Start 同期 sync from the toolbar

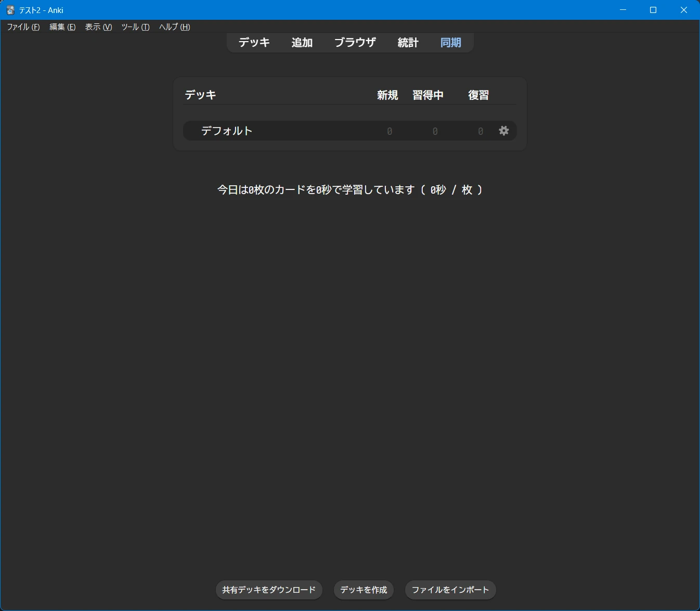[450, 43]
